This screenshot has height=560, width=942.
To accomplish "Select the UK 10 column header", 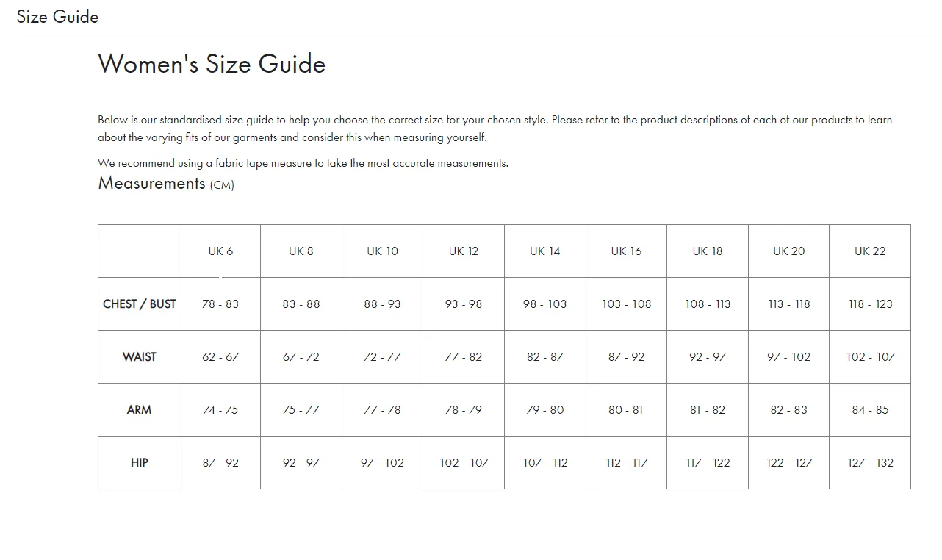I will point(382,251).
